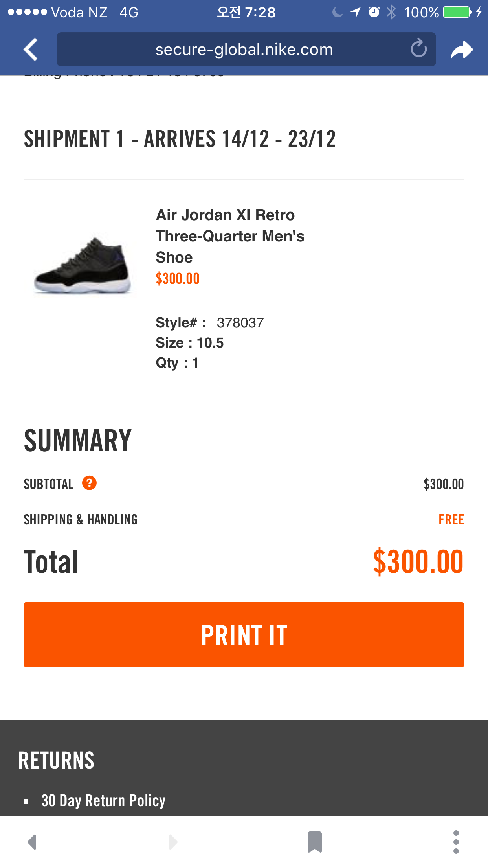Tap the orange $300.00 total amount

tap(418, 561)
